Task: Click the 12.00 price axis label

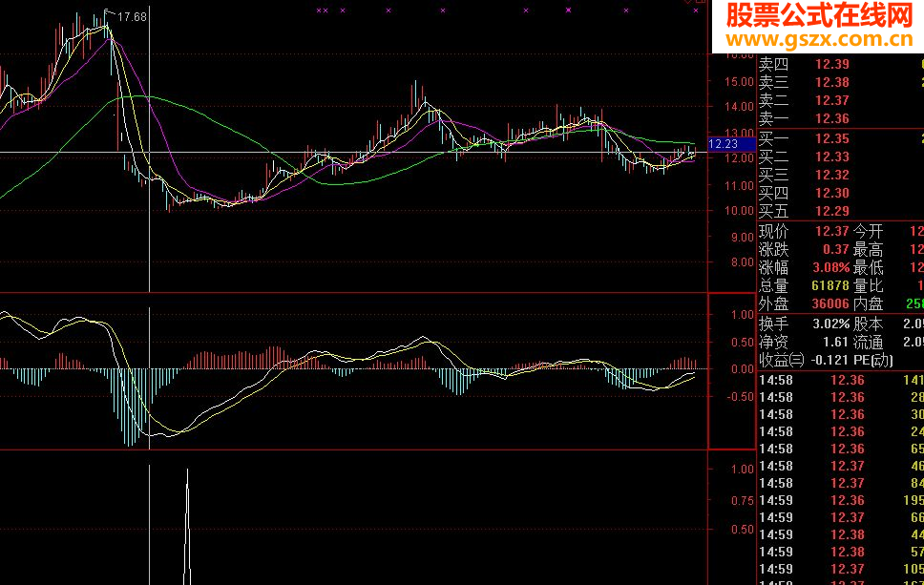Action: tap(739, 157)
